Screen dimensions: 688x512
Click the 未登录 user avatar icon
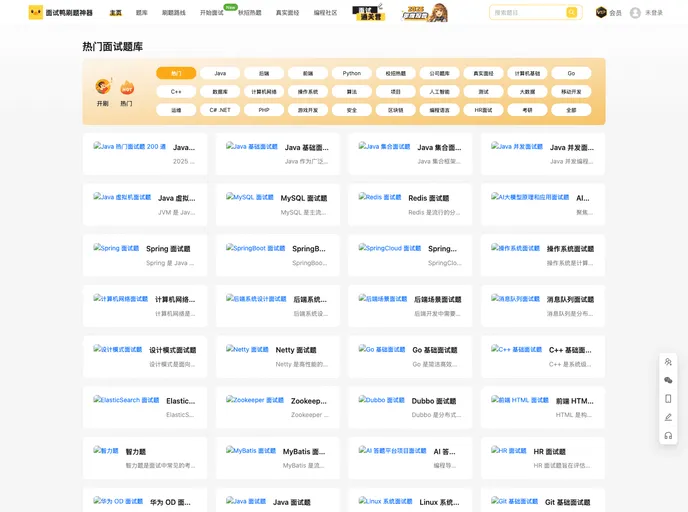(635, 13)
